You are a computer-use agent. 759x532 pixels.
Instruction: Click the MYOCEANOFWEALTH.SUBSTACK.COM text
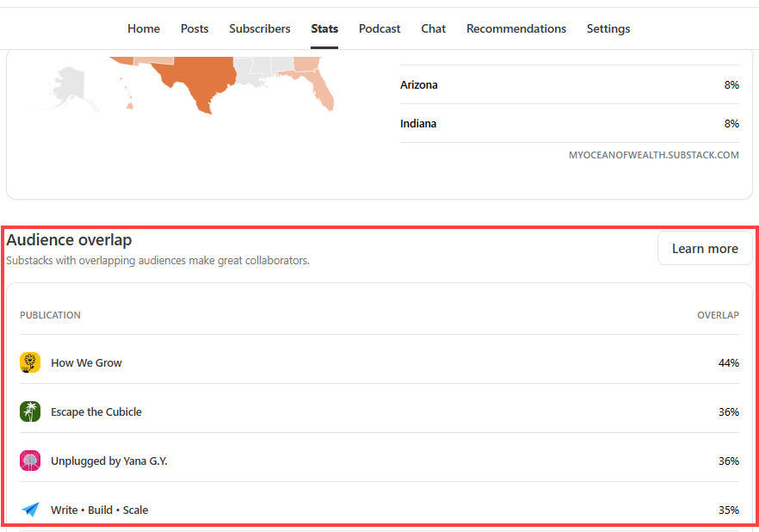point(654,155)
